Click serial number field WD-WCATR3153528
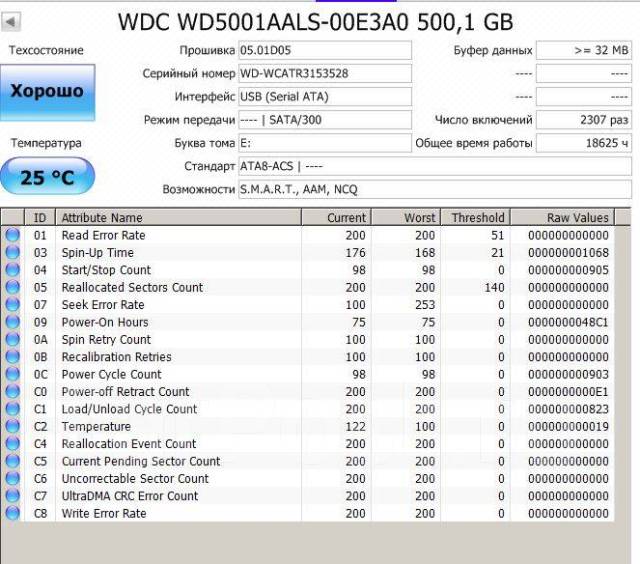 pyautogui.click(x=325, y=73)
